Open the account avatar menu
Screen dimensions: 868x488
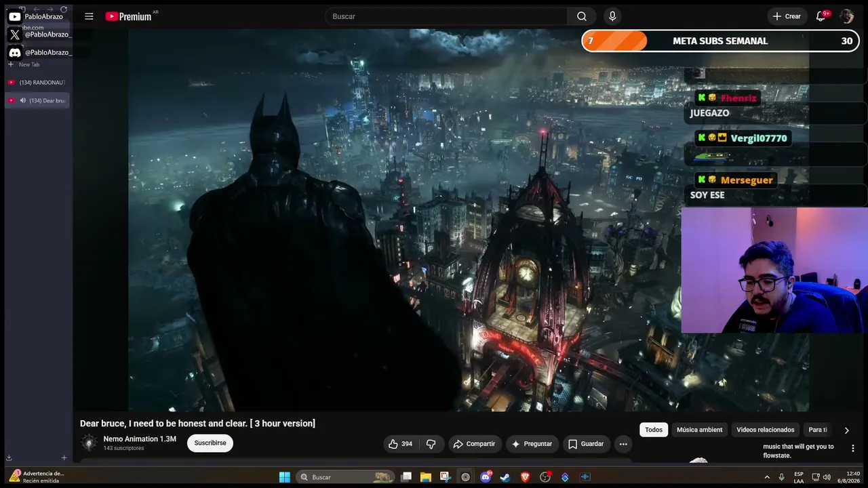point(846,16)
